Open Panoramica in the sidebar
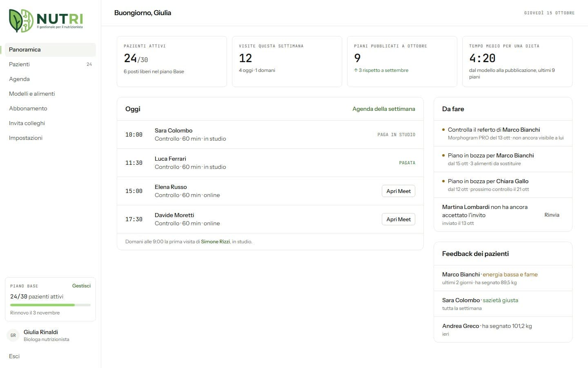Viewport: 588px width, 368px height. [50, 49]
